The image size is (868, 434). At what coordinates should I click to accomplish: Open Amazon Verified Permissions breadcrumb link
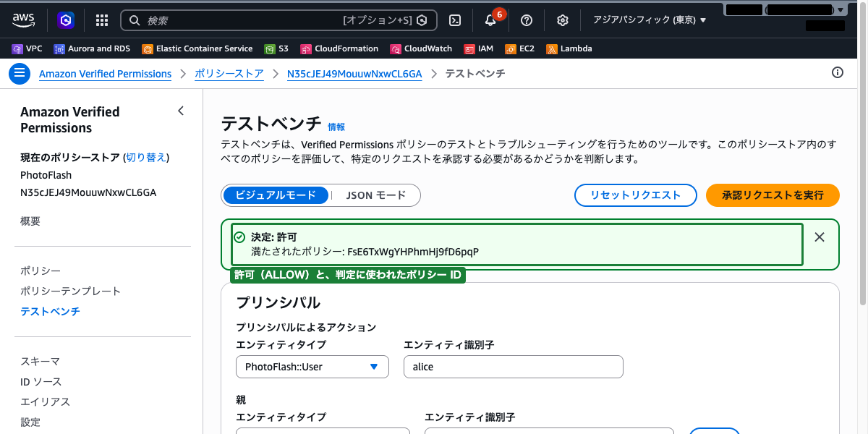click(x=105, y=74)
